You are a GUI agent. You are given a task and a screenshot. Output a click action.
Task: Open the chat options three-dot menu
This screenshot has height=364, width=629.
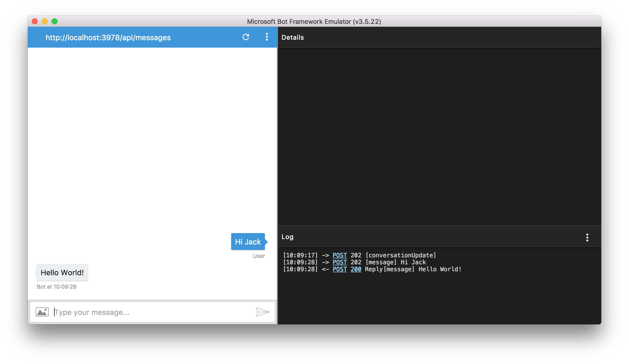[267, 37]
